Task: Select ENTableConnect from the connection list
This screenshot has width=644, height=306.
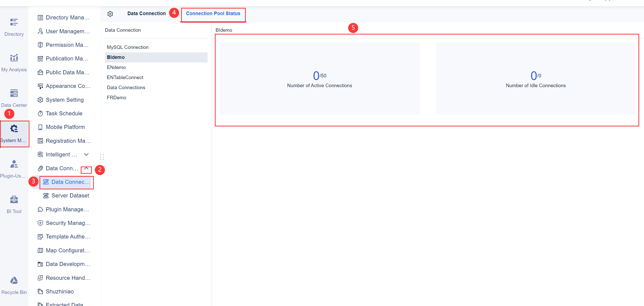Action: click(125, 77)
